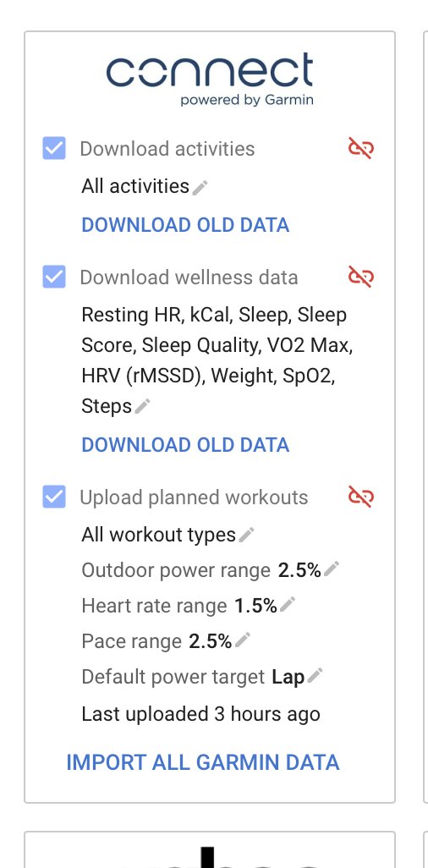Click DOWNLOAD OLD DATA under wellness data
Image resolution: width=428 pixels, height=868 pixels.
(x=185, y=444)
